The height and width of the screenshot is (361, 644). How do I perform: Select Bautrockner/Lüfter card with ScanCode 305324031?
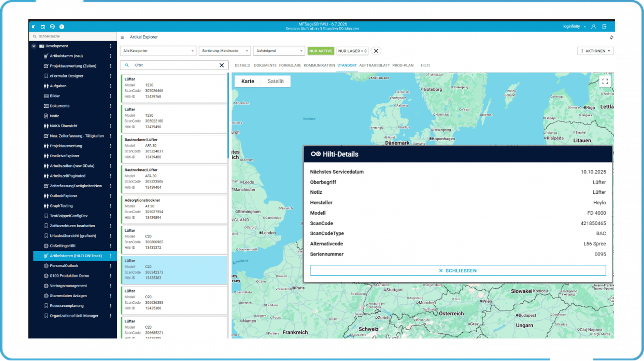[x=174, y=149]
